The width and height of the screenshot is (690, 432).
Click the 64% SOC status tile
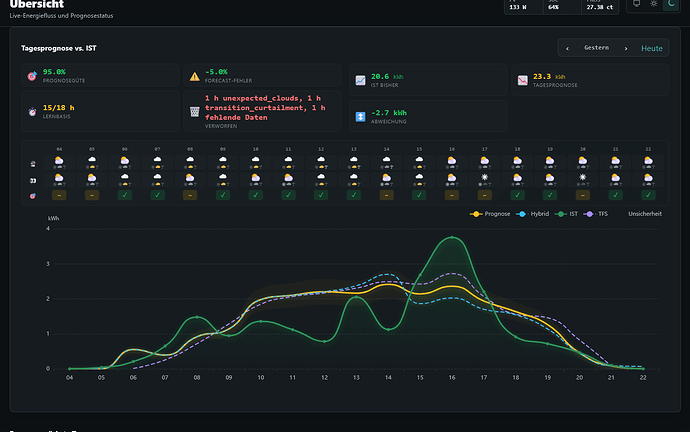(562, 7)
